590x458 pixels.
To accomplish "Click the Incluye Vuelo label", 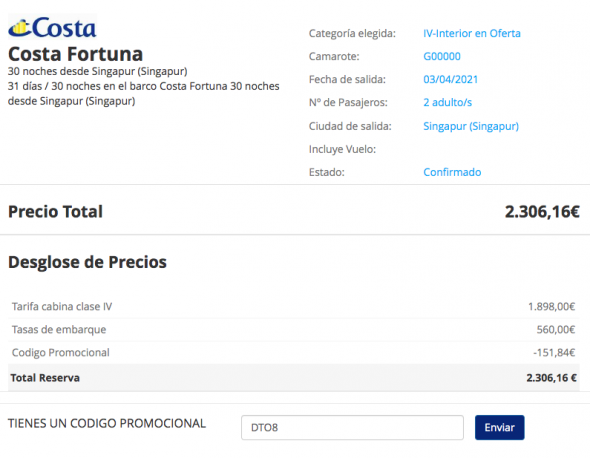I will tap(342, 149).
